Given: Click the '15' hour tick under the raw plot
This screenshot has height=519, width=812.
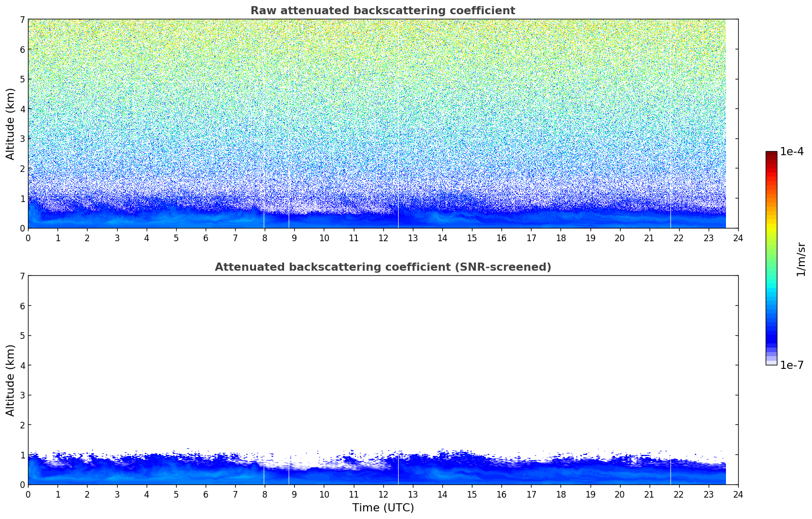Looking at the screenshot, I should point(472,238).
